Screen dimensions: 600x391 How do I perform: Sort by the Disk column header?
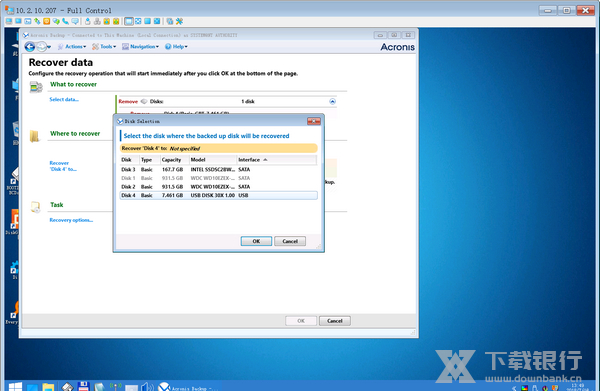129,160
